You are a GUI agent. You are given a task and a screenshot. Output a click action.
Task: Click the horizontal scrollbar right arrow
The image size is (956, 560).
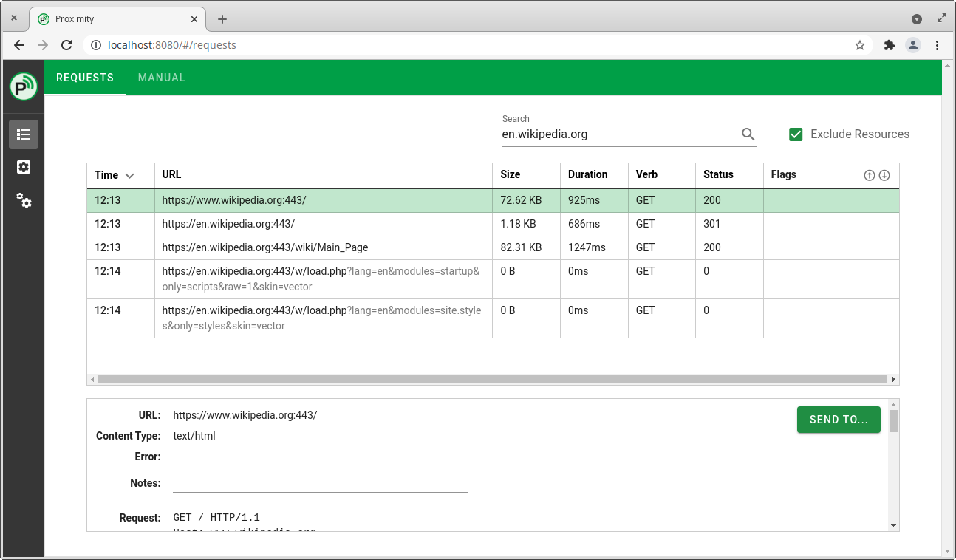pos(894,380)
